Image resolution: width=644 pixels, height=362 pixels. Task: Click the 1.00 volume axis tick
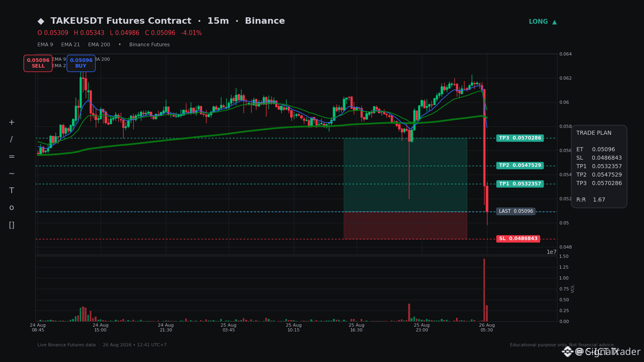click(564, 278)
